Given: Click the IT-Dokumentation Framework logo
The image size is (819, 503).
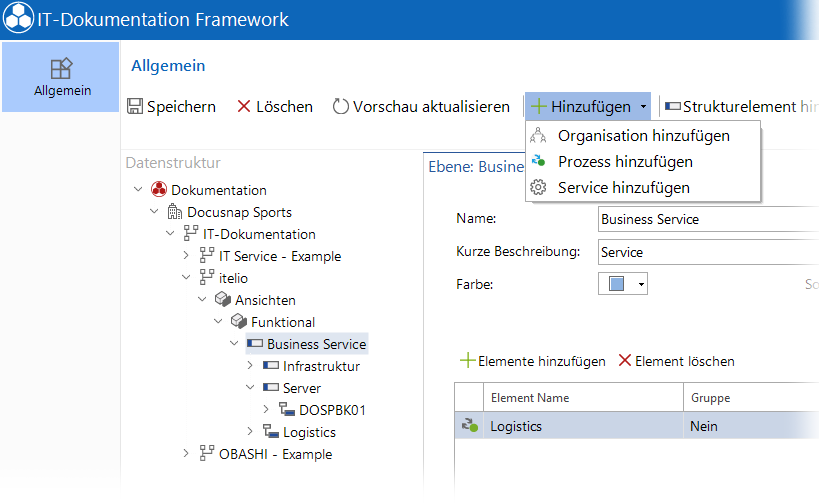Looking at the screenshot, I should click(18, 18).
